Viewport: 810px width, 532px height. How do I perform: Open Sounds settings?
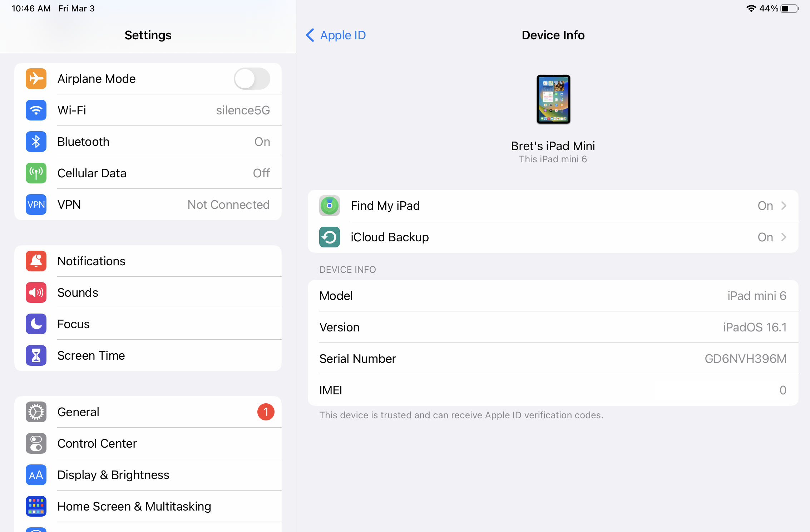(x=148, y=292)
